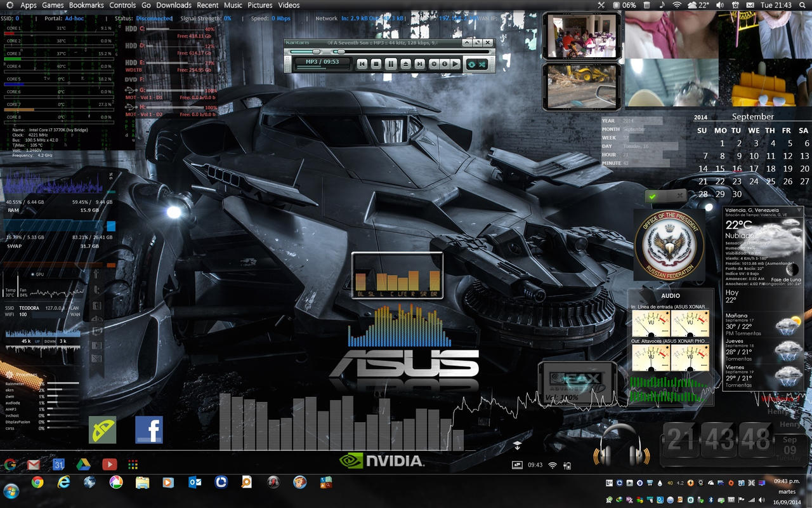
Task: Open the Videos menu
Action: click(289, 5)
